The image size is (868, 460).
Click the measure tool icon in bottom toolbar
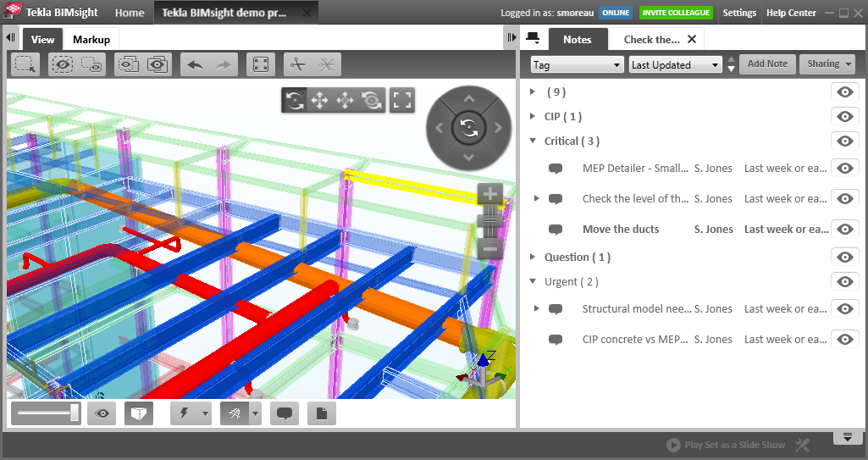point(235,413)
